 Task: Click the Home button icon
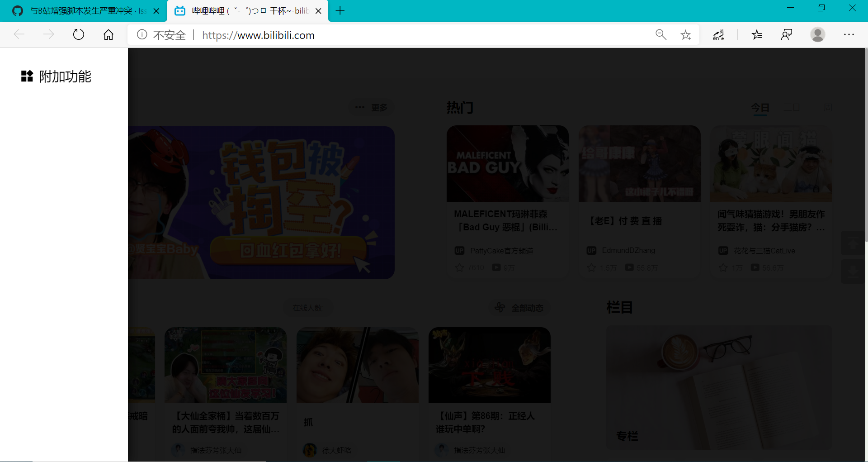click(108, 34)
